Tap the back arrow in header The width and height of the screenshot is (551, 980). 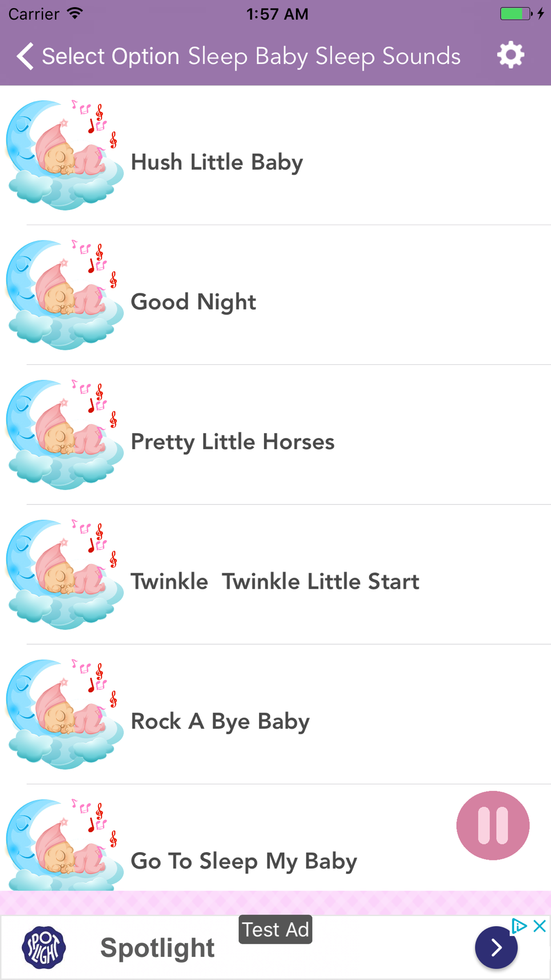tap(25, 56)
